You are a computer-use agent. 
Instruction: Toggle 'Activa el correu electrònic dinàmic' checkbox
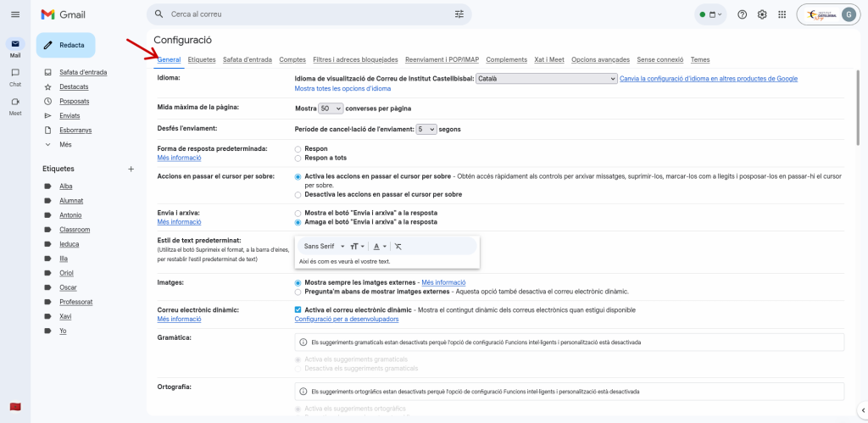[x=298, y=310]
